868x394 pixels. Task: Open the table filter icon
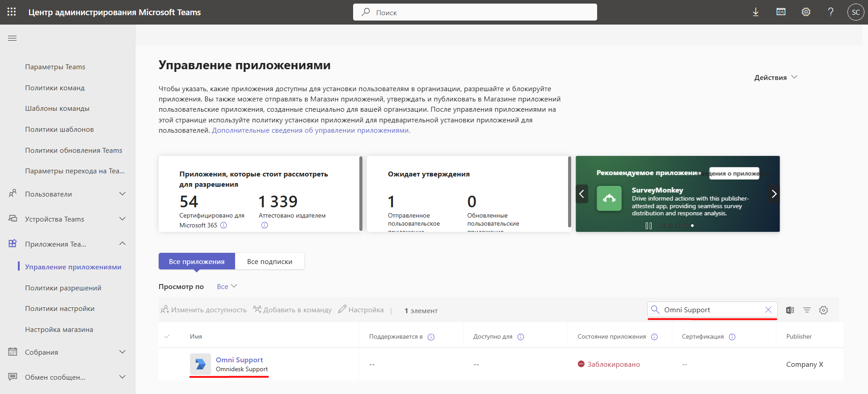[807, 310]
